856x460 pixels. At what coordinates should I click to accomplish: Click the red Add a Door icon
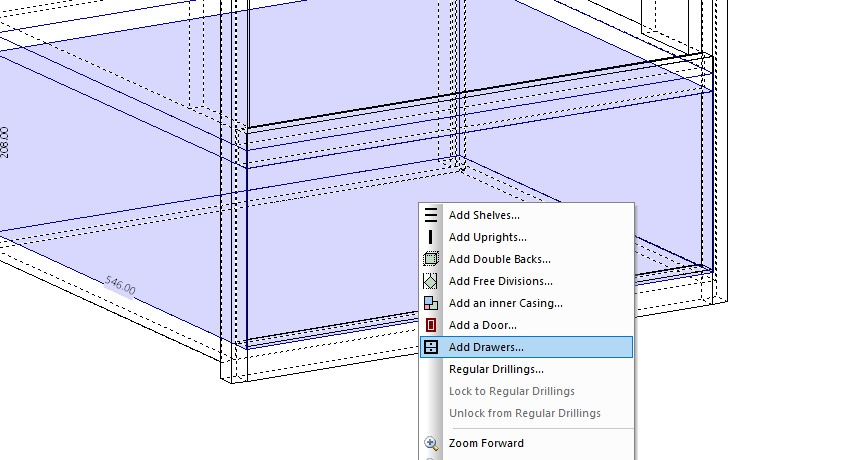(431, 325)
